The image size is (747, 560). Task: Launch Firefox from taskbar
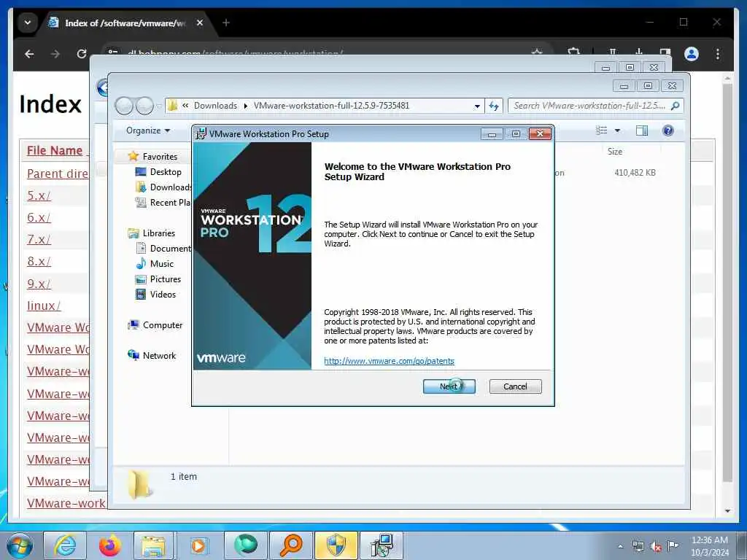coord(109,545)
